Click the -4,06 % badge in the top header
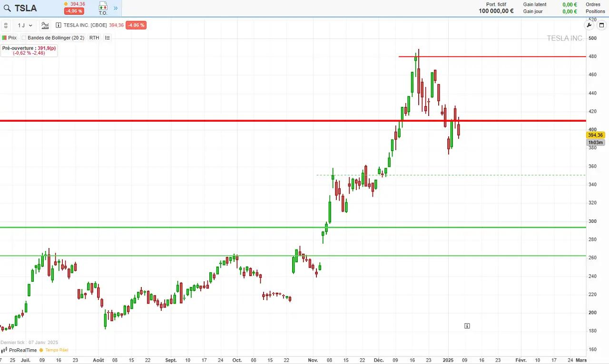 pos(74,11)
